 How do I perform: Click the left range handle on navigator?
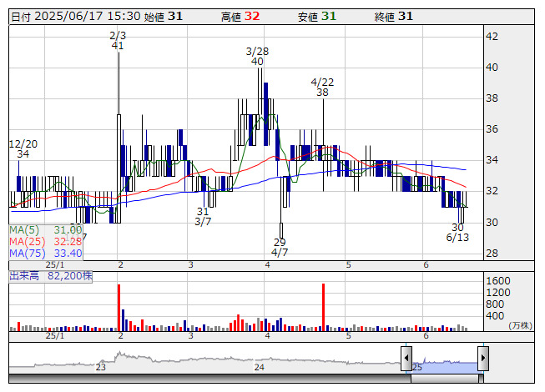(406, 359)
